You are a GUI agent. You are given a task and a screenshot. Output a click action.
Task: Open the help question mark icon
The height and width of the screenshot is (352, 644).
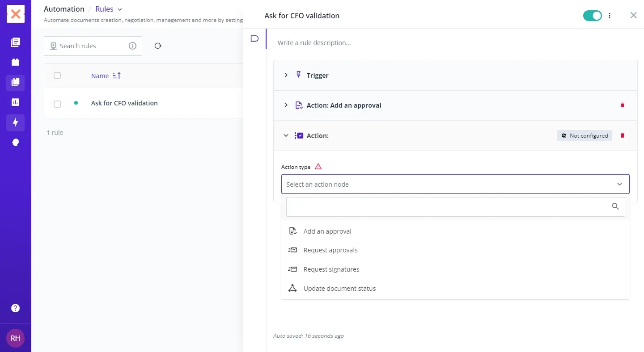pos(15,308)
